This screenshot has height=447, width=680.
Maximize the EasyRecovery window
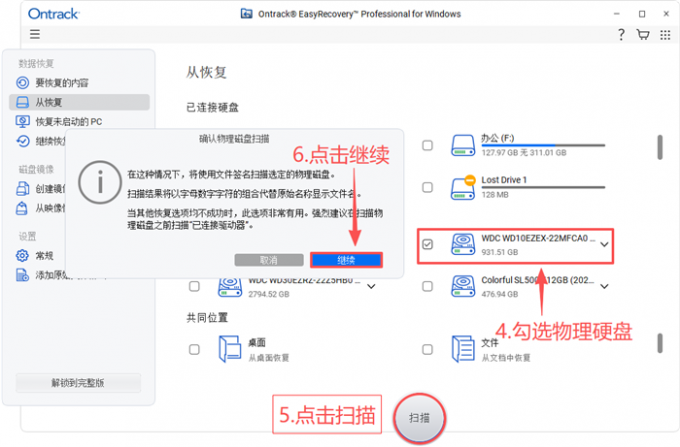(x=642, y=14)
